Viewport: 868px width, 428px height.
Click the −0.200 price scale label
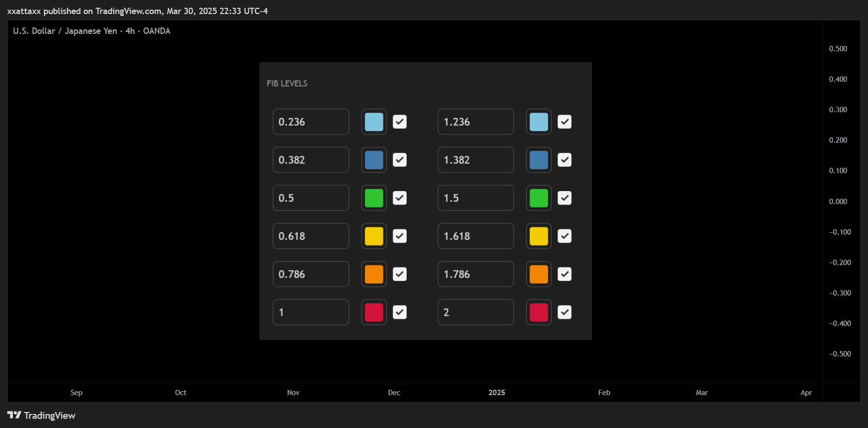[x=840, y=263]
